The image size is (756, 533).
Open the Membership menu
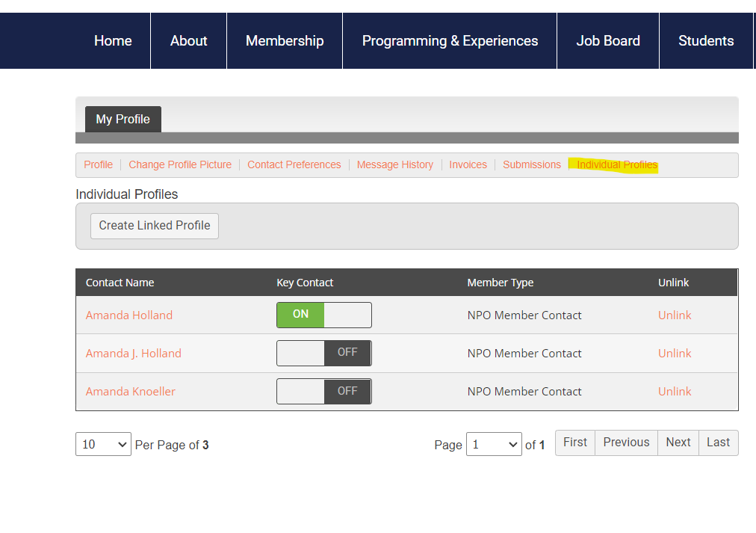pyautogui.click(x=285, y=41)
